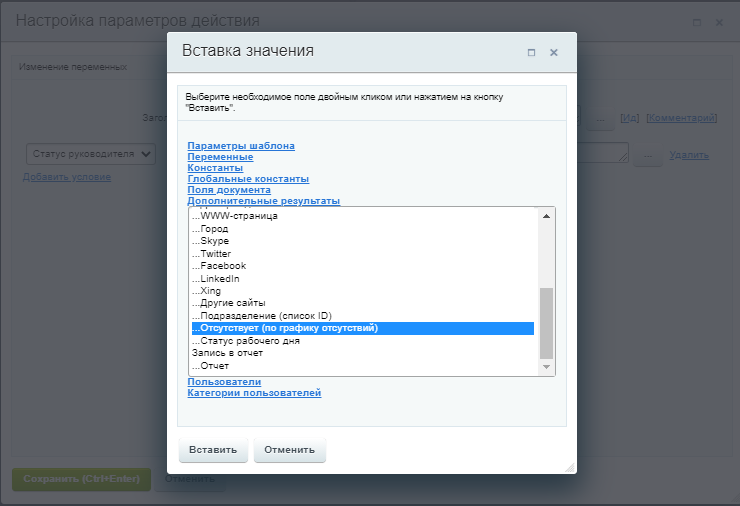Select ...Skype list entry
Image resolution: width=740 pixels, height=506 pixels.
363,241
